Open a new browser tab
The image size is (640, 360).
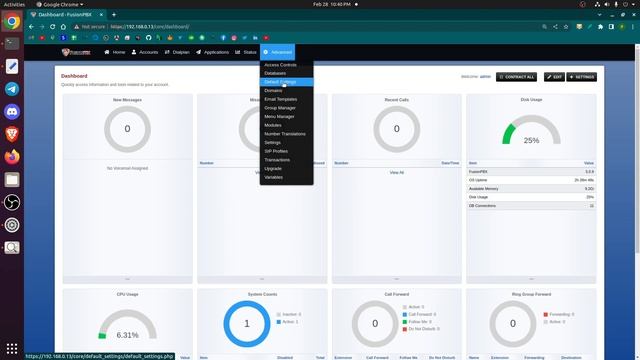tap(114, 15)
